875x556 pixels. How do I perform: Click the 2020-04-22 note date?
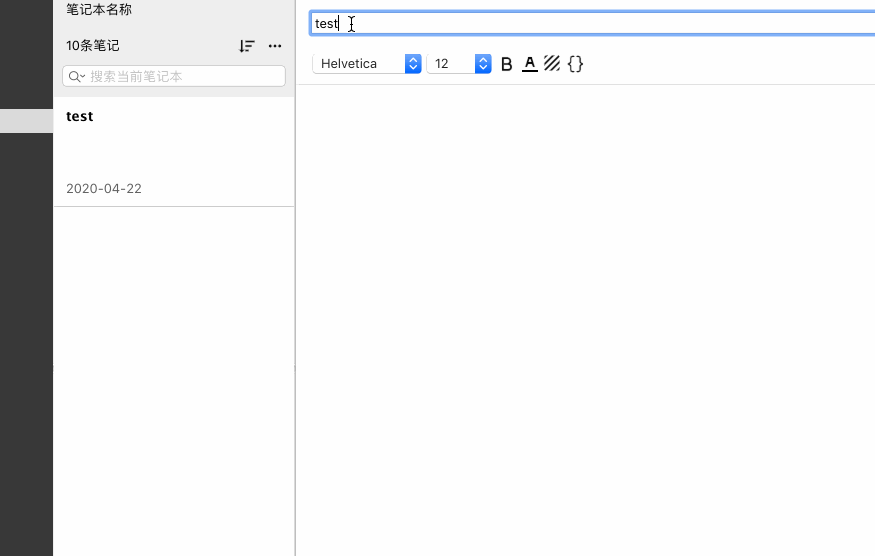click(104, 189)
